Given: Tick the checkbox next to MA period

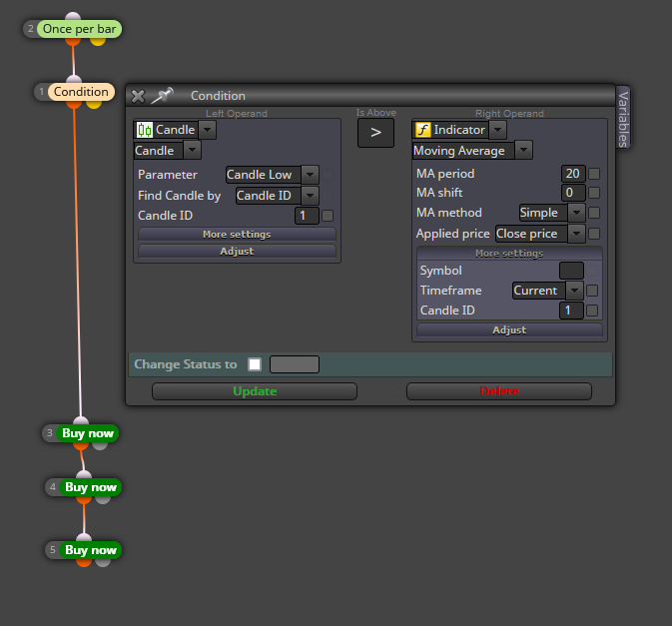Looking at the screenshot, I should [x=594, y=174].
